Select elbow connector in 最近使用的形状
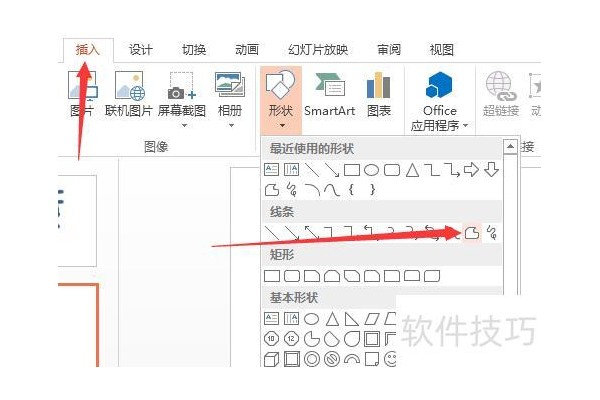This screenshot has height=400, width=600. 432,170
